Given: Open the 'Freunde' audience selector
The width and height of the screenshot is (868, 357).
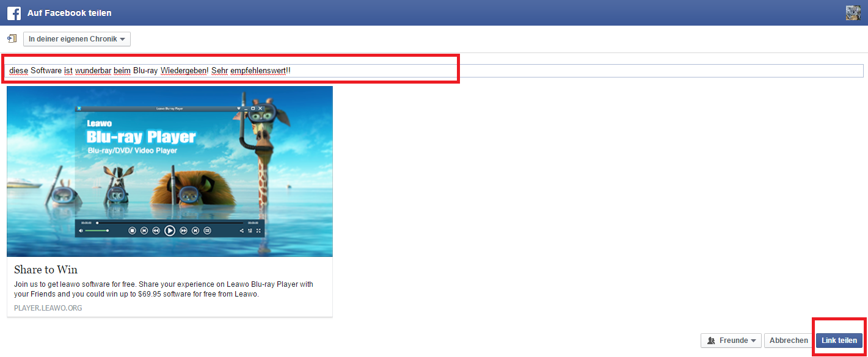Looking at the screenshot, I should (x=731, y=341).
